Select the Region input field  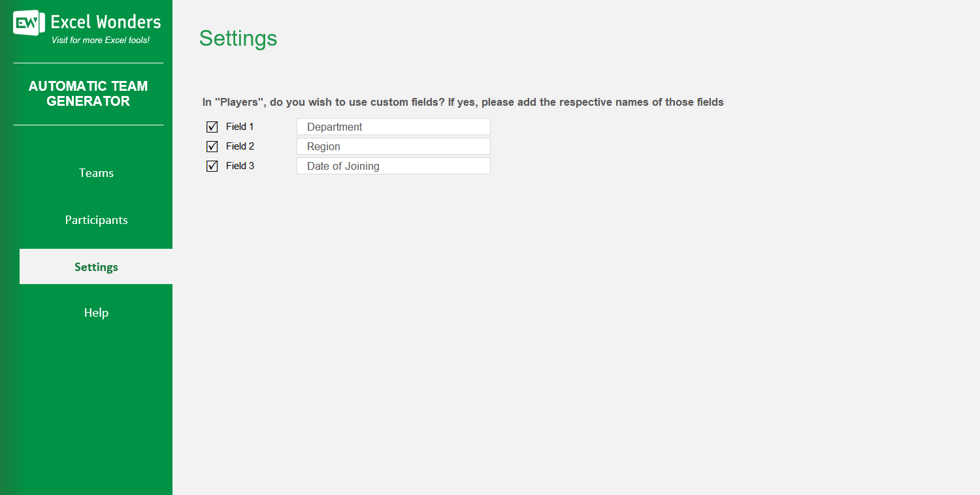(392, 146)
